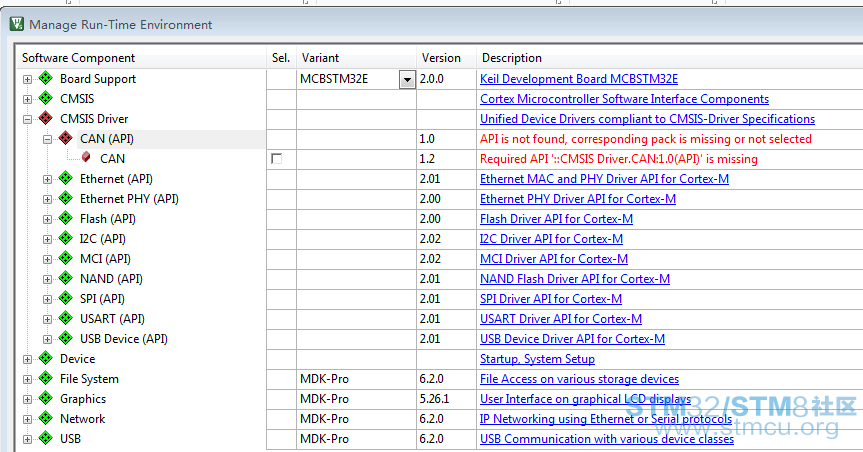Screen dimensions: 863x452
Task: Open Flash Driver API for Cortex-M link
Action: tap(556, 219)
